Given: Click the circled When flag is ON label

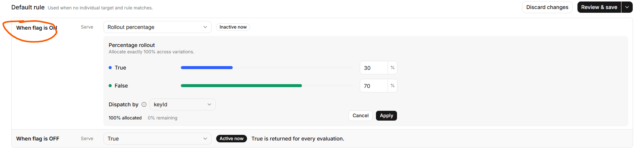Looking at the screenshot, I should coord(36,28).
